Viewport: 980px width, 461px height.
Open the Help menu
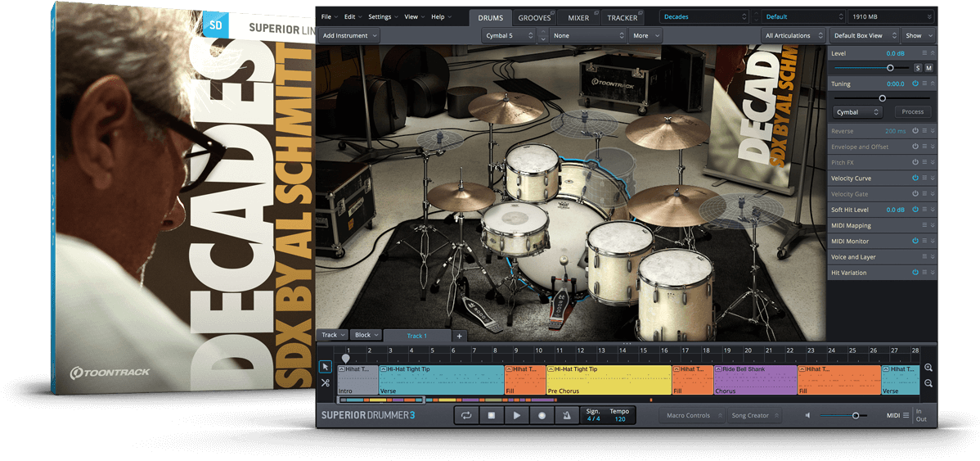(442, 17)
